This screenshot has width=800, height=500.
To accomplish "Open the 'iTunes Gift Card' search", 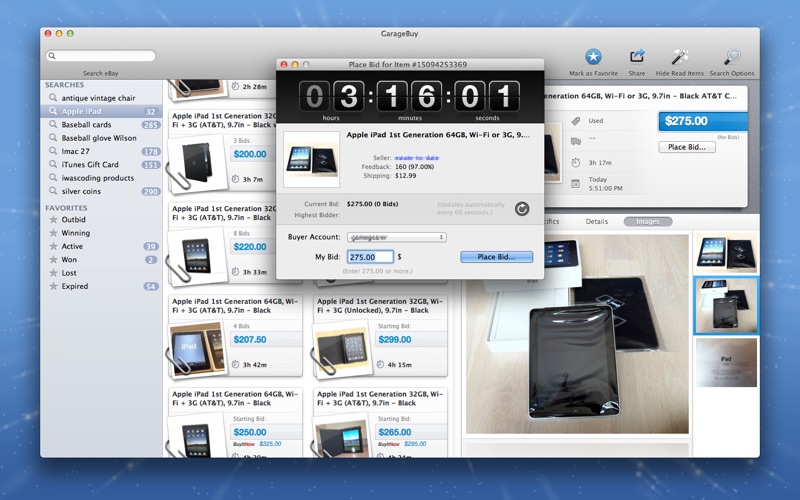I will pos(101,164).
